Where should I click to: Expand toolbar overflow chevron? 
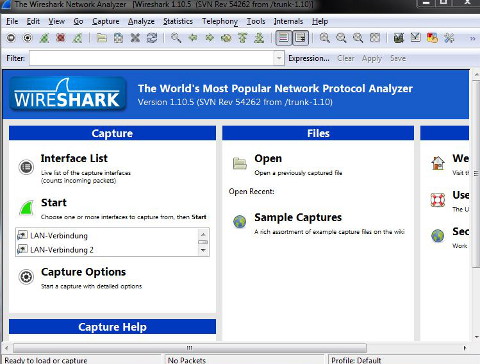tap(472, 38)
